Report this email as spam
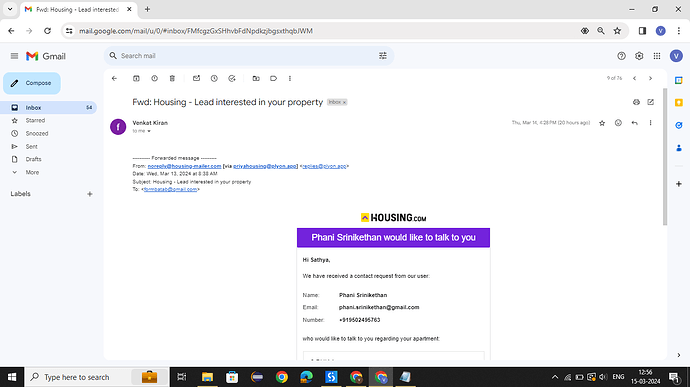The height and width of the screenshot is (387, 690). click(x=154, y=78)
